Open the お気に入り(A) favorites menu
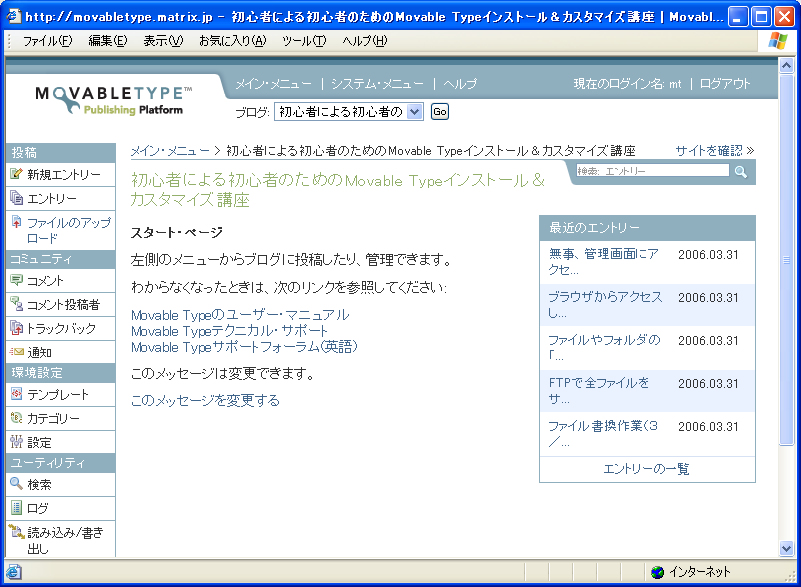Image resolution: width=801 pixels, height=587 pixels. 232,41
